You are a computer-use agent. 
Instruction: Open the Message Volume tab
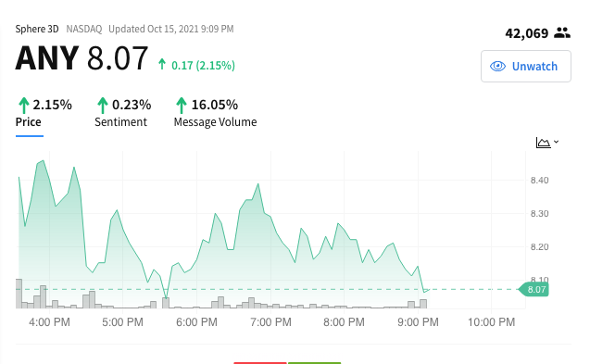click(x=215, y=113)
